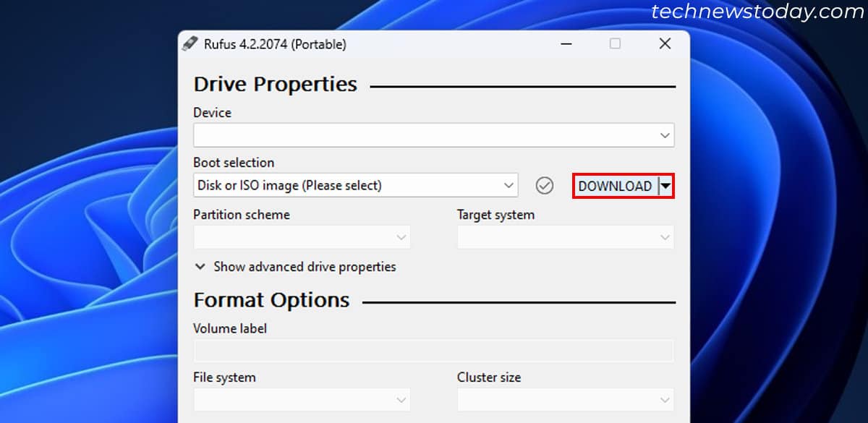
Task: Click the Cluster size label
Action: pos(489,377)
